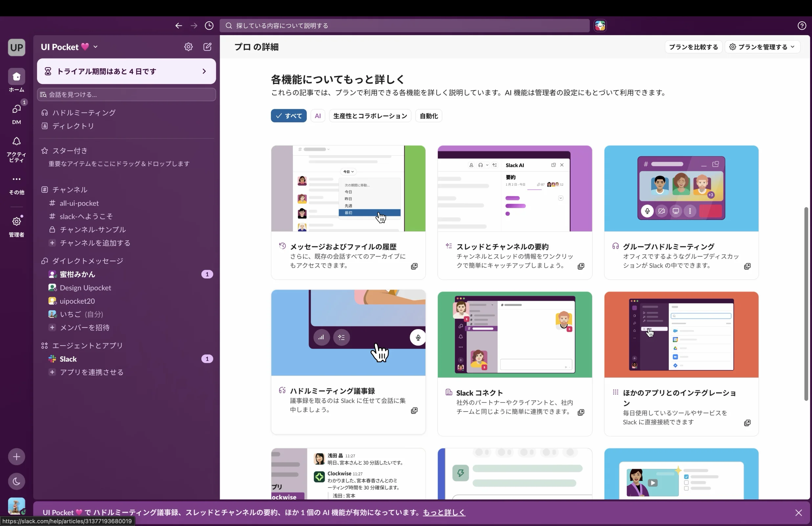This screenshot has width=812, height=526.
Task: Open the メッセージおよびファイルの履歴 article link icon
Action: point(414,266)
